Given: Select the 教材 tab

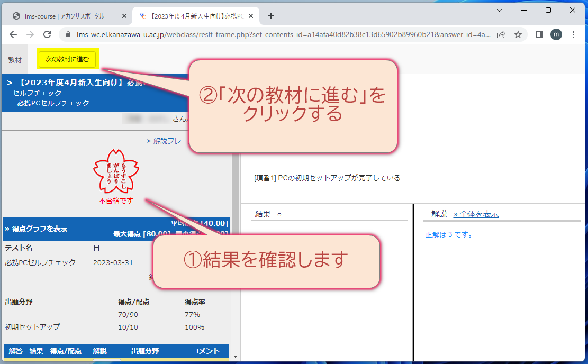Looking at the screenshot, I should [14, 59].
